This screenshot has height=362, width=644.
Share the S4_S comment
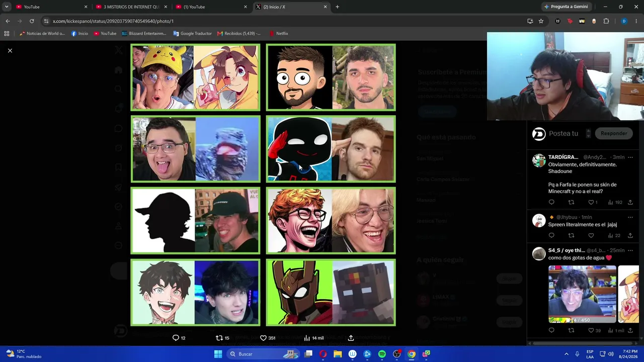[630, 330]
